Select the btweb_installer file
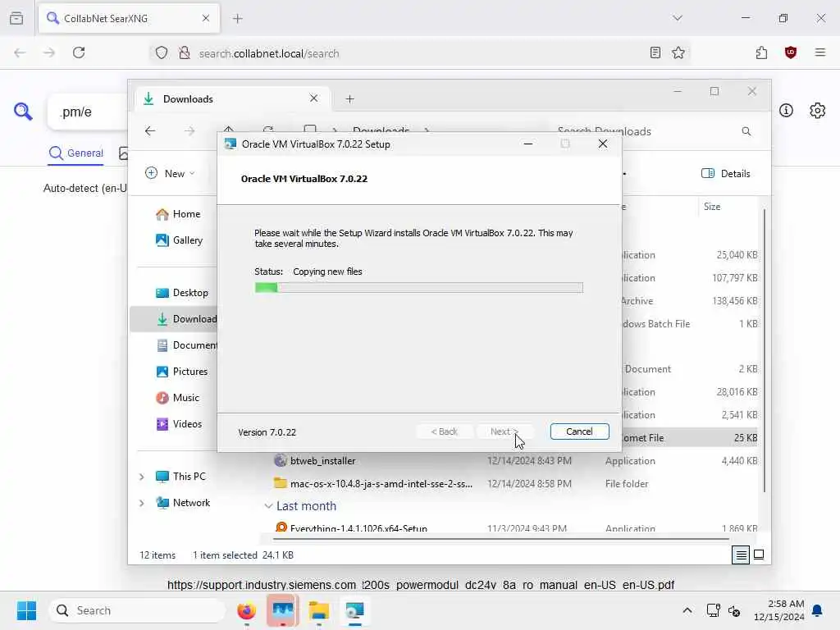840x630 pixels. pos(322,461)
